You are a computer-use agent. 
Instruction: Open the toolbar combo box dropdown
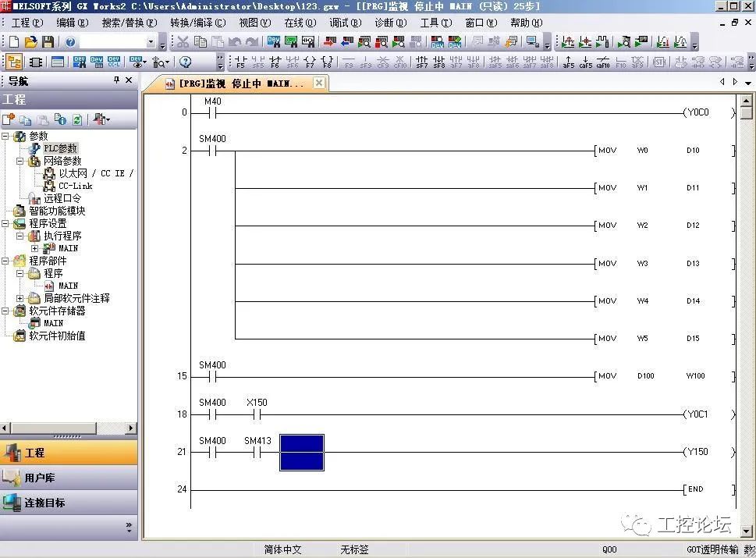151,42
